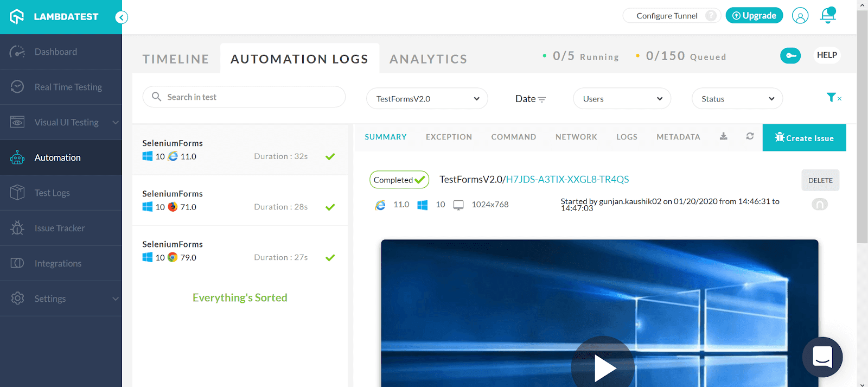Open the Users dropdown
This screenshot has width=868, height=387.
pos(622,99)
